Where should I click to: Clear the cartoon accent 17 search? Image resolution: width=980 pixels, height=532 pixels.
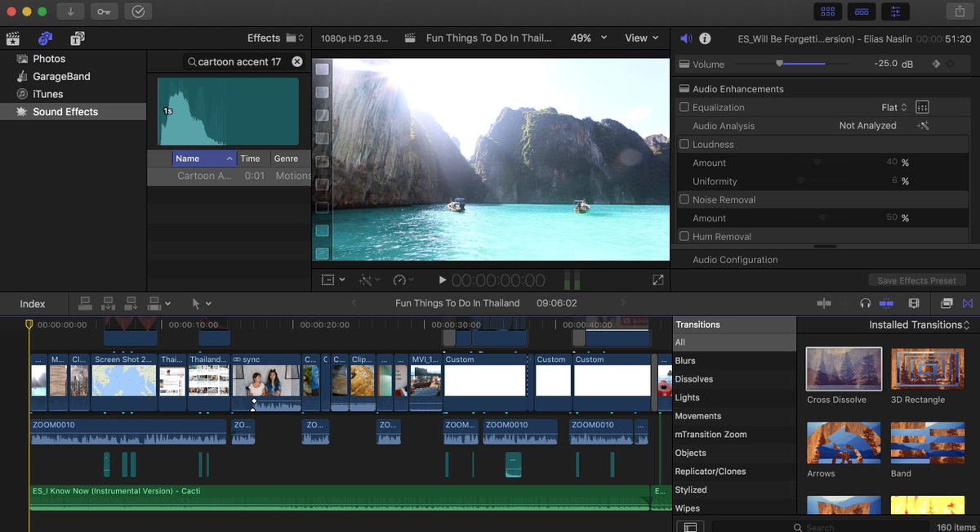click(297, 61)
